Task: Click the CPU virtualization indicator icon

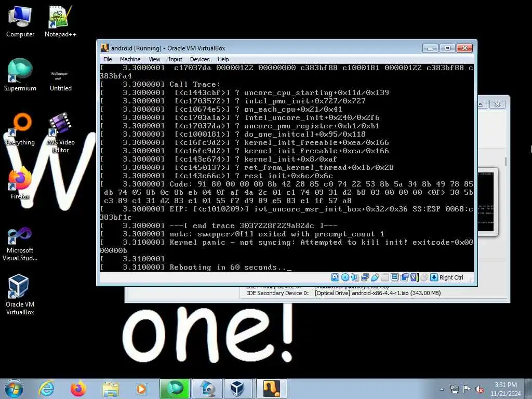Action: [414, 277]
